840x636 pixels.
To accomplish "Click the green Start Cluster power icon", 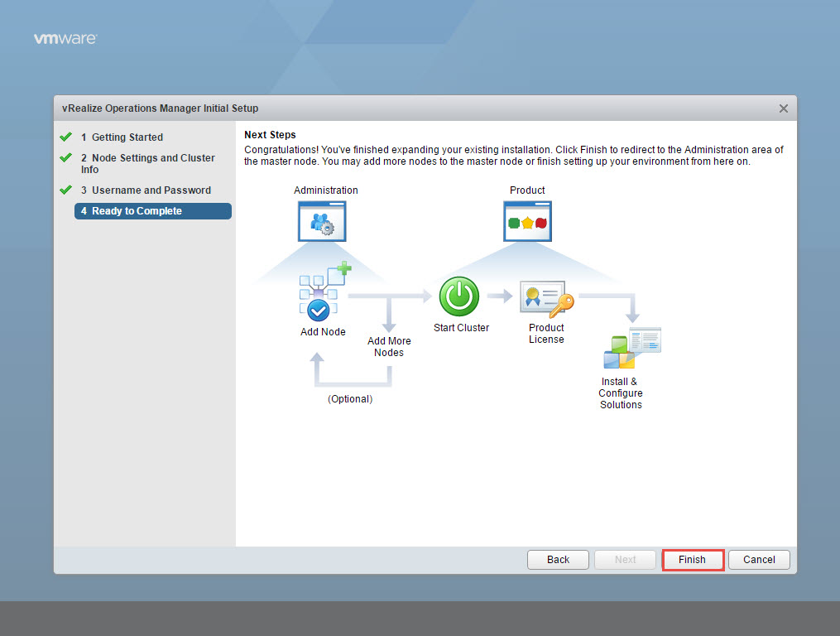I will coord(459,296).
